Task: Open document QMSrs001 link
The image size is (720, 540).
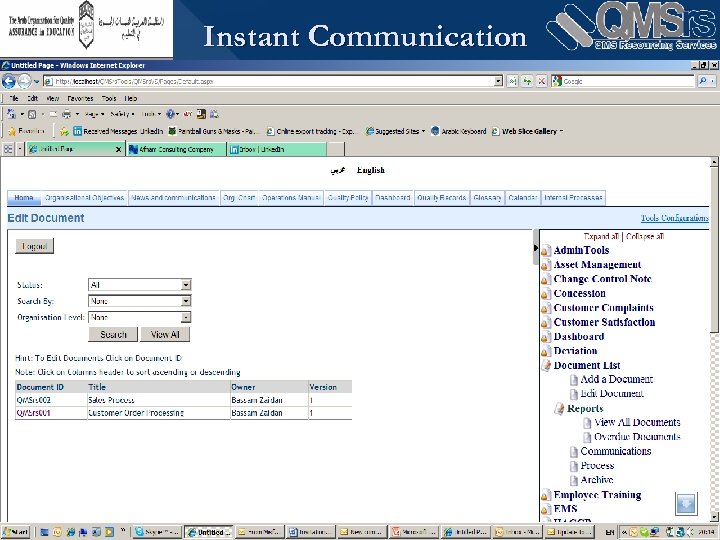Action: click(x=34, y=413)
